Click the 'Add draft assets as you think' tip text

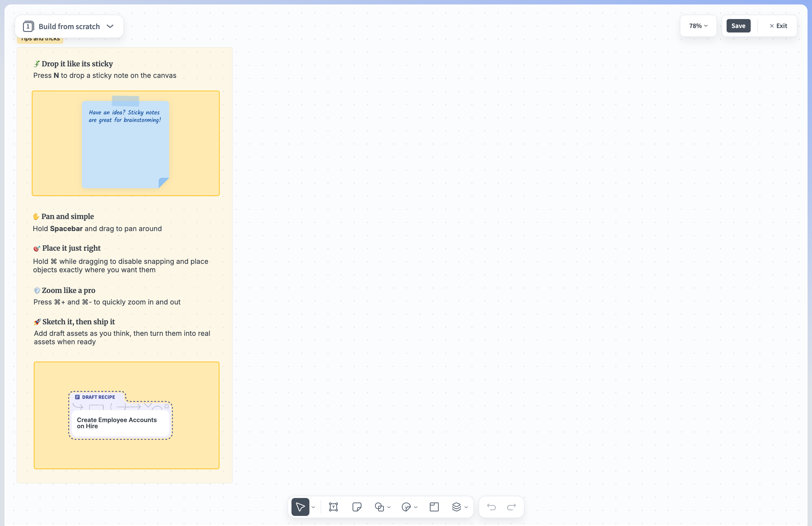[122, 338]
